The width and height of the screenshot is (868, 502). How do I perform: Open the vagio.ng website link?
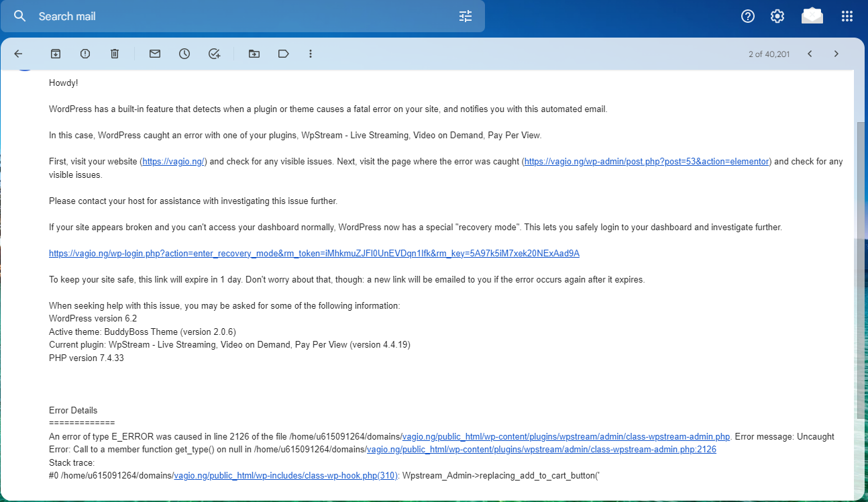click(173, 161)
